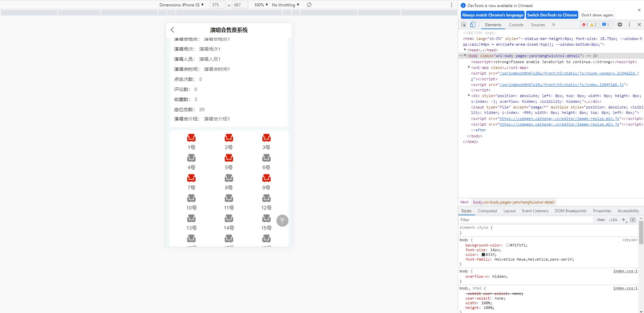Select gray seat number 4
The width and height of the screenshot is (644, 313).
click(x=191, y=158)
